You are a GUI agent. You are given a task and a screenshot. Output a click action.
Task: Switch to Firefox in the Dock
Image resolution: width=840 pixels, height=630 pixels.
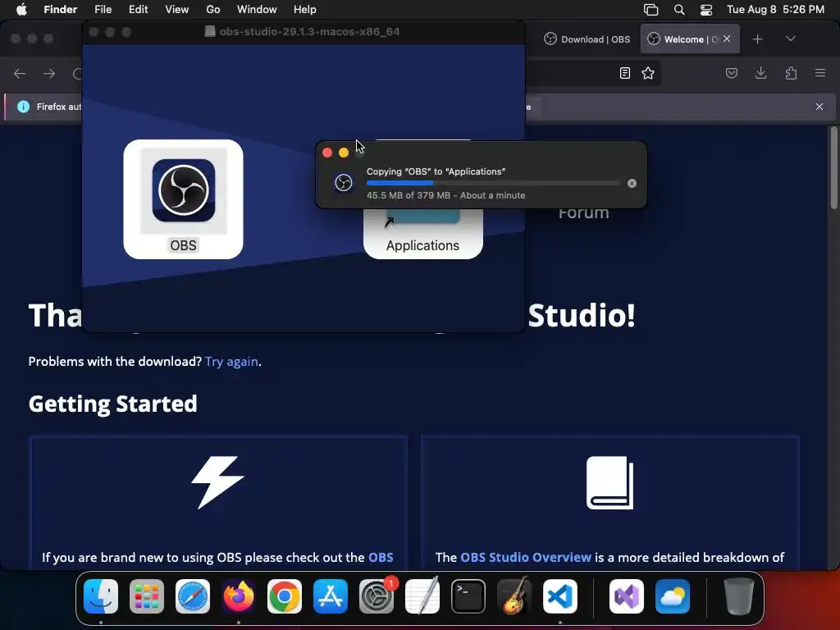239,596
